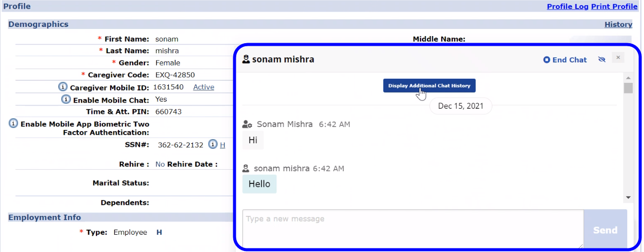This screenshot has height=252, width=644.
Task: Click the Caregiver Code value EXQ-42850
Action: [175, 75]
